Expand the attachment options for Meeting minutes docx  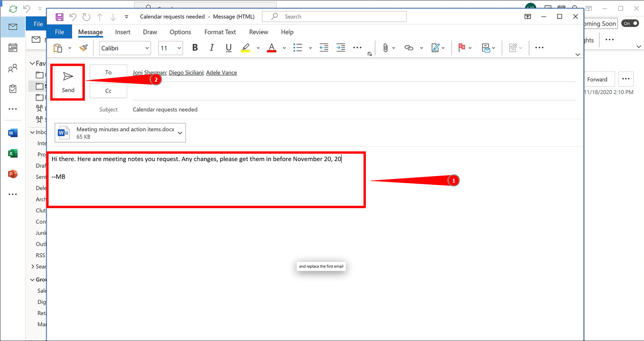pyautogui.click(x=180, y=133)
